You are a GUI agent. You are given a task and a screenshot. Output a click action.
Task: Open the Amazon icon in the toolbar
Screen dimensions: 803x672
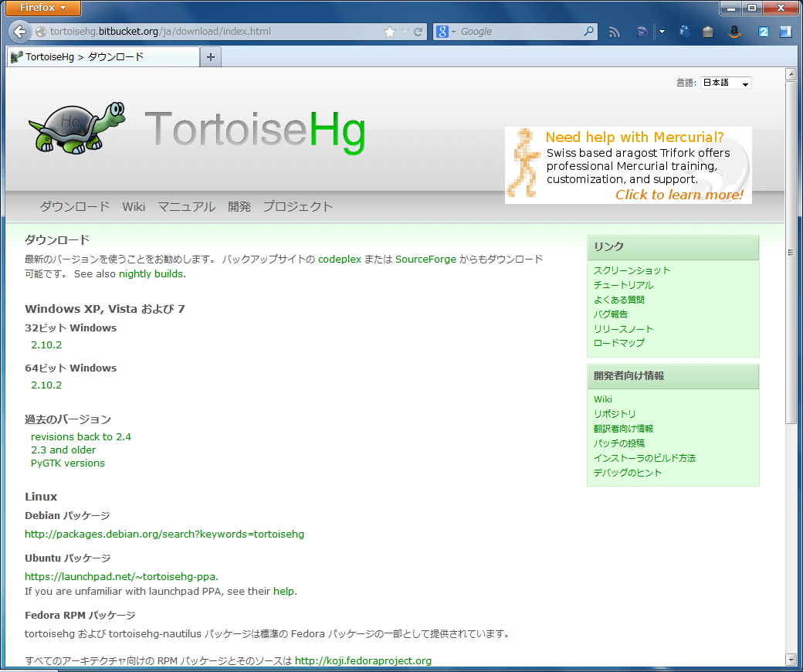pyautogui.click(x=734, y=32)
